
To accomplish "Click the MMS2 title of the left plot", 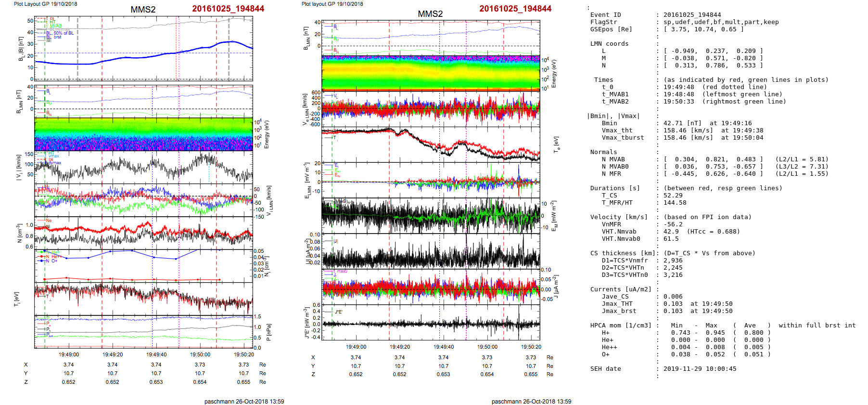I will point(143,10).
